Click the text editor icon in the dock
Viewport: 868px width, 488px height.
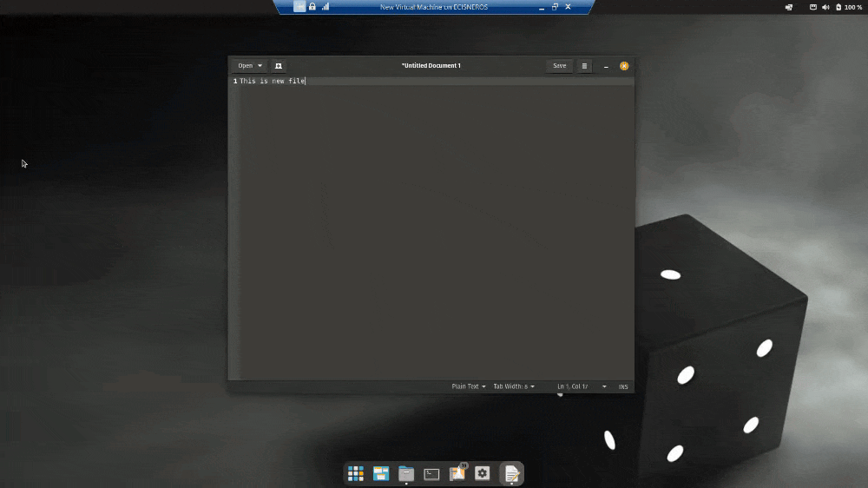pos(511,473)
